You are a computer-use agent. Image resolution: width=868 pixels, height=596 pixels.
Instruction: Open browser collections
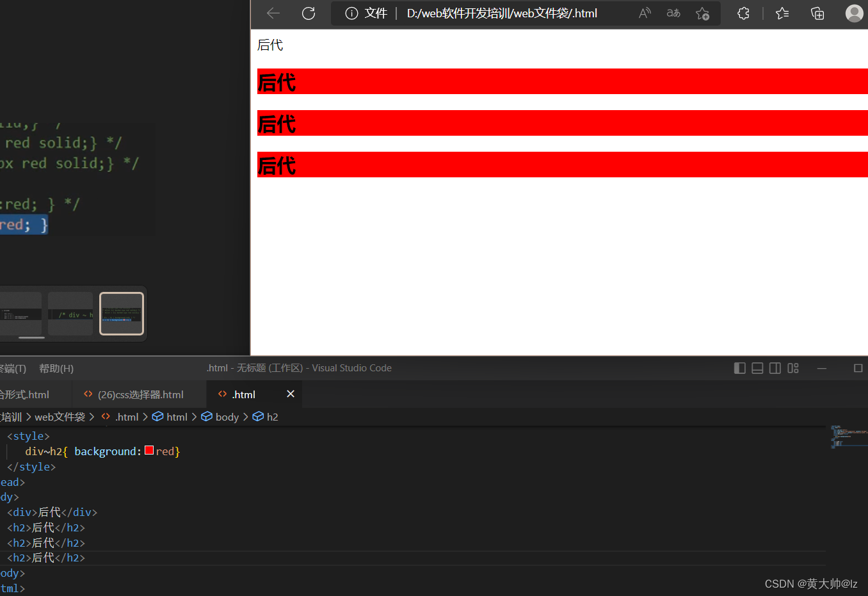[x=817, y=13]
